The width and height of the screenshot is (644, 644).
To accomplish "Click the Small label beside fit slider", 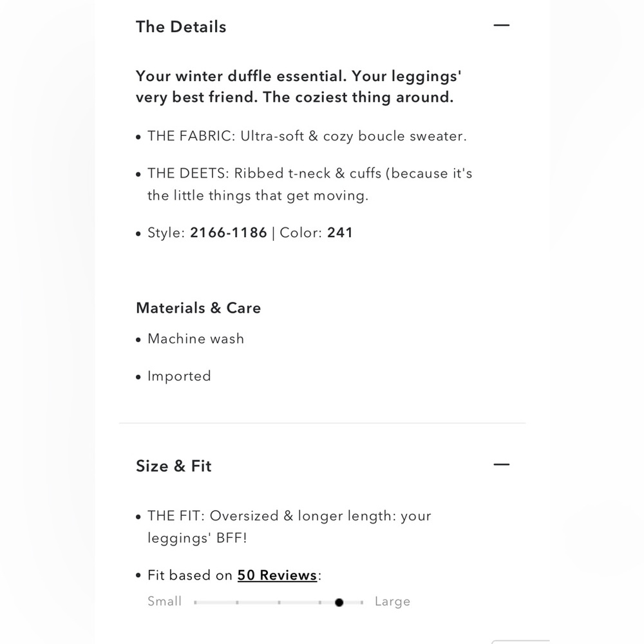I will (x=164, y=601).
